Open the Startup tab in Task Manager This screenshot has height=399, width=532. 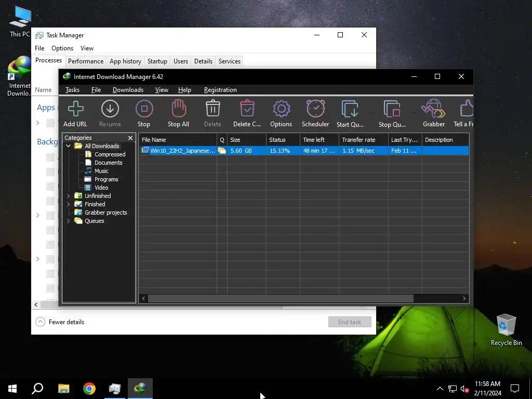point(157,61)
